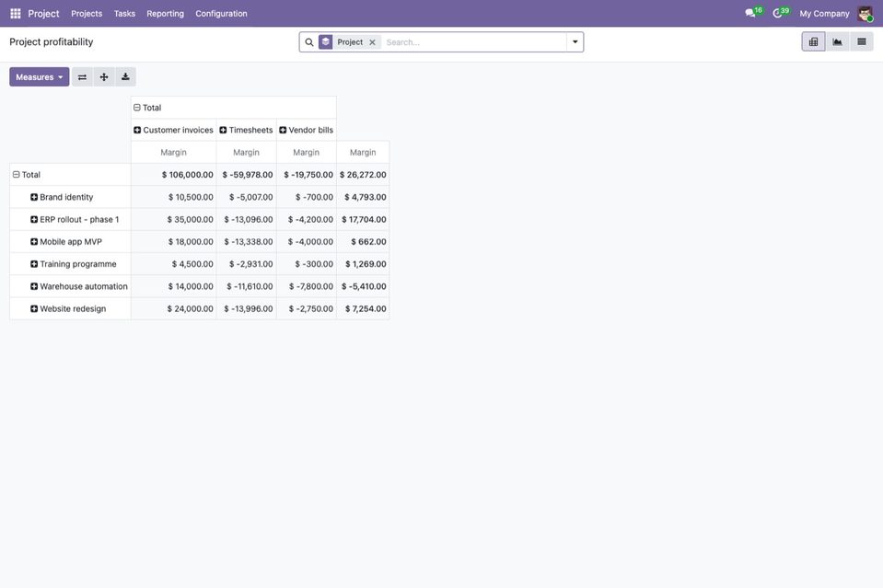Remove the Project group-by filter
The image size is (883, 588).
pos(372,42)
